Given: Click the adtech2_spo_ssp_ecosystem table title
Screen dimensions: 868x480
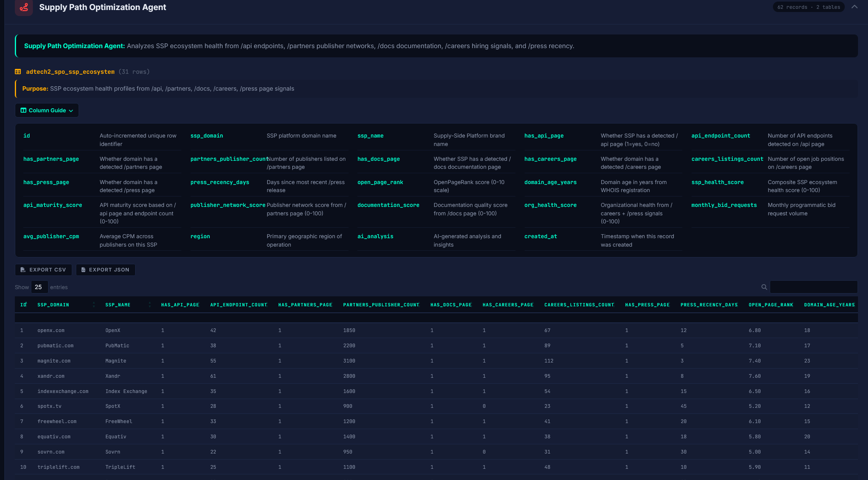Looking at the screenshot, I should click(70, 72).
